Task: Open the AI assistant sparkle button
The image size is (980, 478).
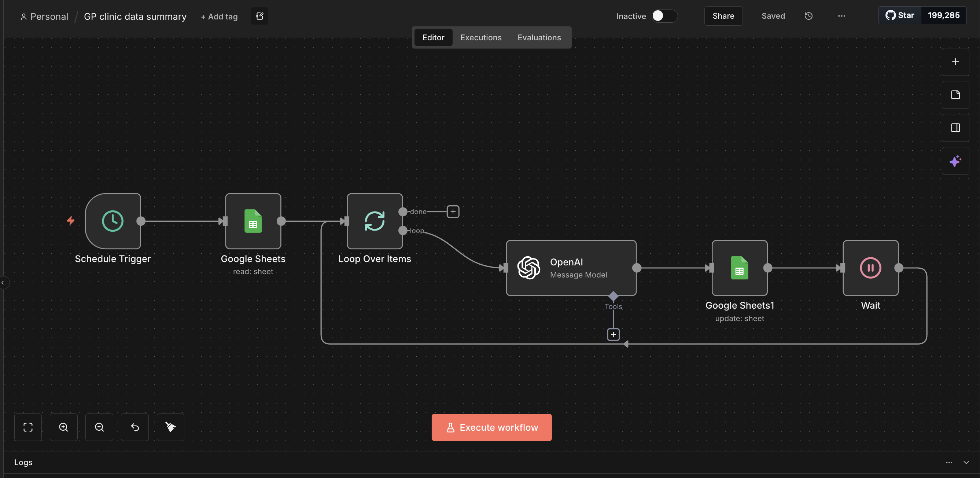Action: [x=955, y=161]
